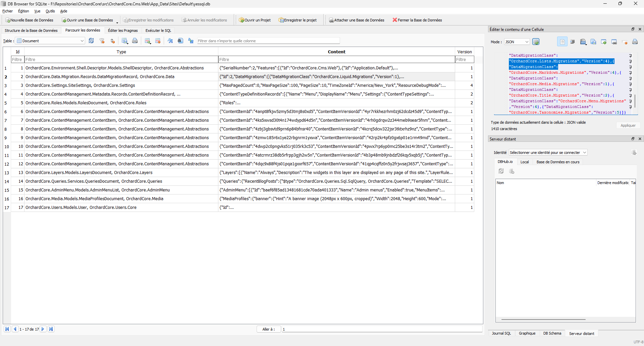Print the current table
This screenshot has height=346, width=644.
tap(135, 41)
